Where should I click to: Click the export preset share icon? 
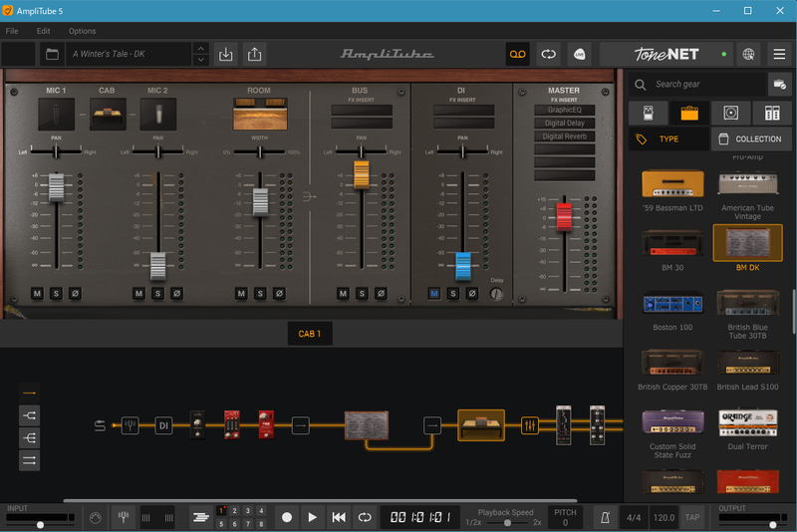click(255, 54)
